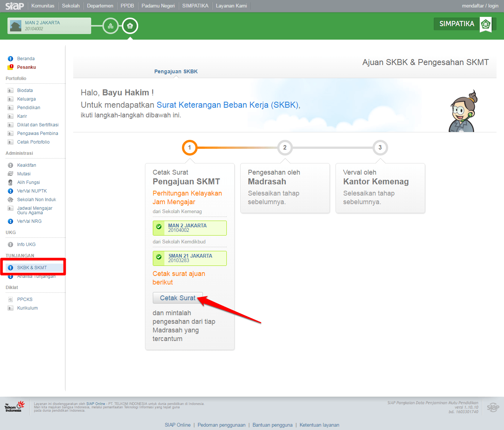Click the Alih Fungsi person icon
The image size is (504, 430).
point(10,182)
